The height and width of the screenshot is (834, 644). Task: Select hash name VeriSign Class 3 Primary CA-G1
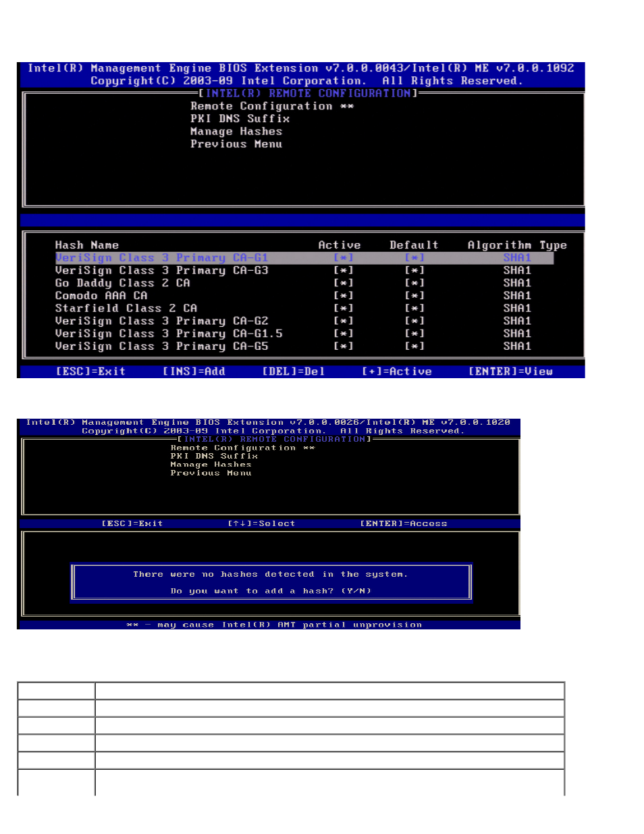[x=161, y=258]
